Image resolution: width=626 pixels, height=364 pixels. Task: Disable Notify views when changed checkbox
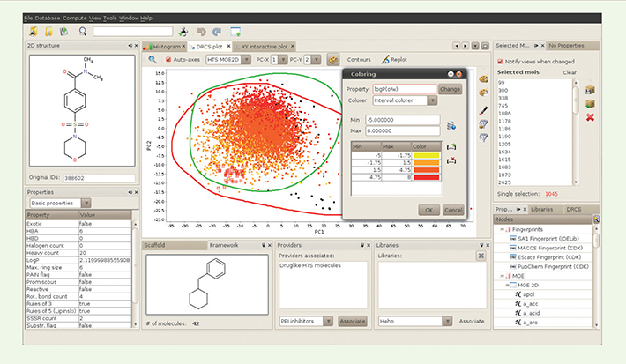pos(500,62)
